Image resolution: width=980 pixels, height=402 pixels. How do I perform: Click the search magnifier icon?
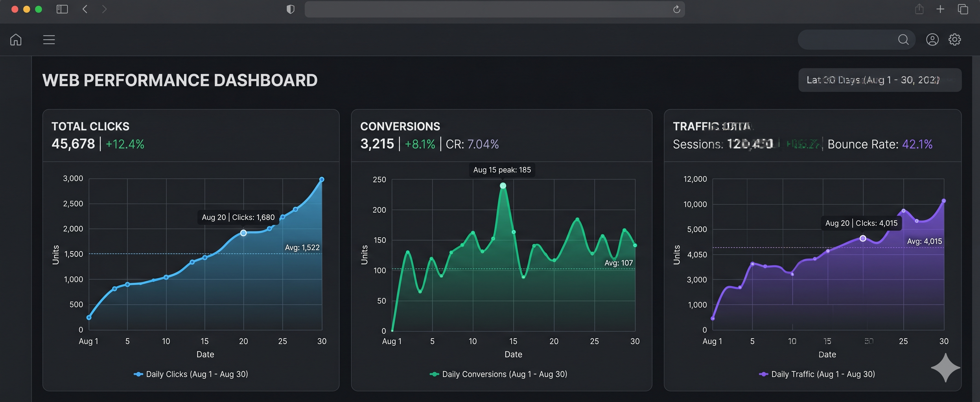coord(903,40)
